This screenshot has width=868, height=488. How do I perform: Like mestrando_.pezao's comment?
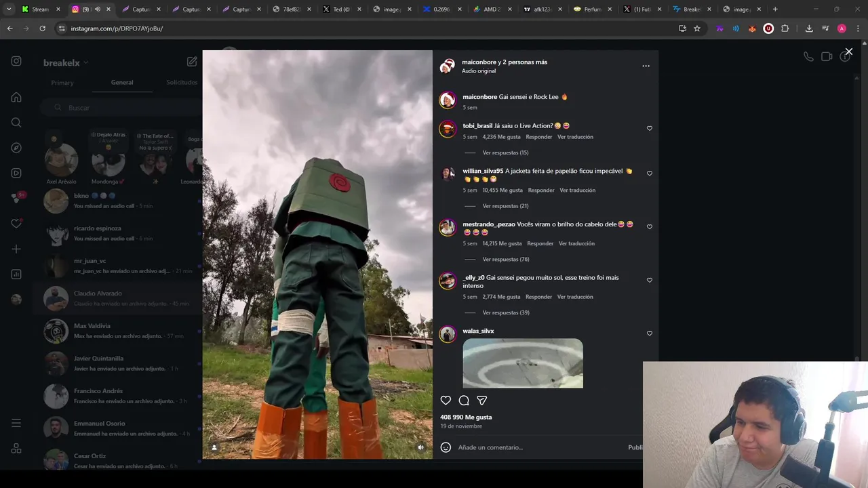649,227
